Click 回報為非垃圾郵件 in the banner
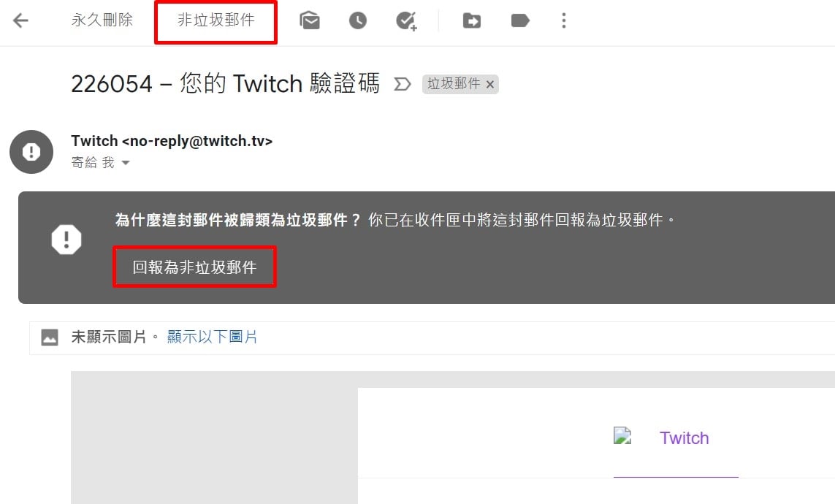Image resolution: width=835 pixels, height=504 pixels. click(194, 267)
